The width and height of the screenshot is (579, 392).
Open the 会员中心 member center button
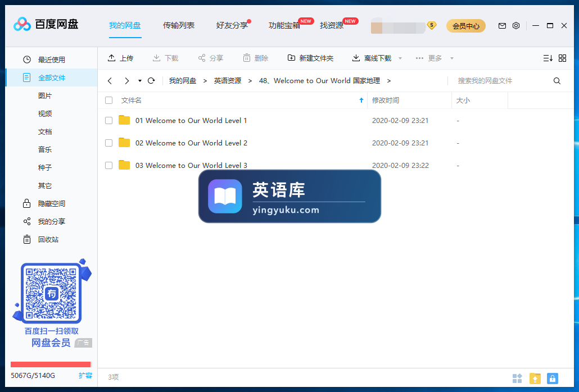pyautogui.click(x=466, y=26)
